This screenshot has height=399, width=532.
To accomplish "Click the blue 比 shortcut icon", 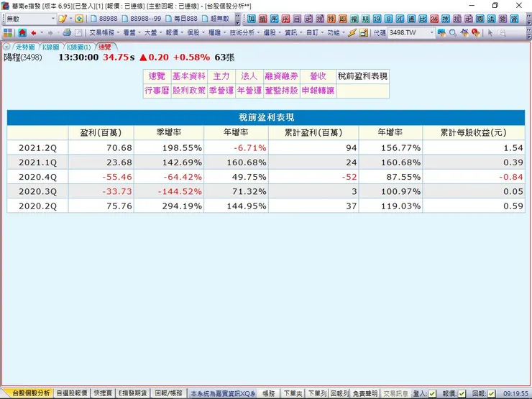I will (423, 19).
